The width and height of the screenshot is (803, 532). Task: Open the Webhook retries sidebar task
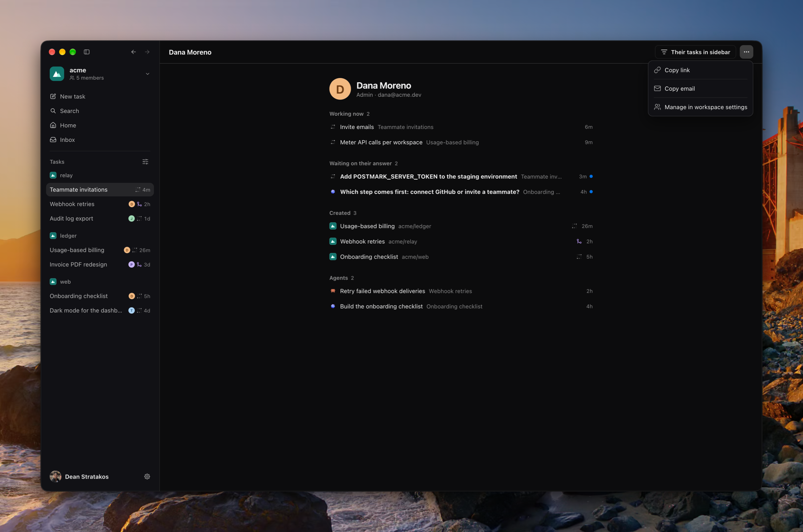coord(100,204)
